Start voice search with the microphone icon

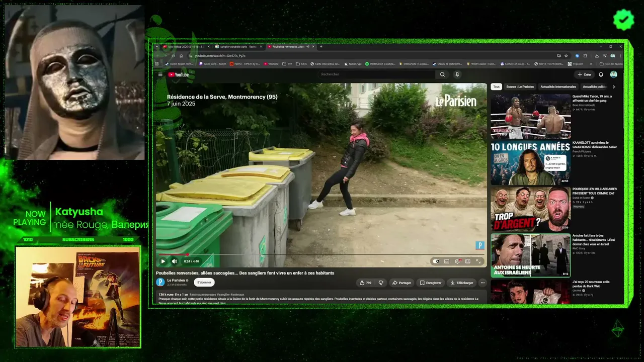click(x=457, y=74)
